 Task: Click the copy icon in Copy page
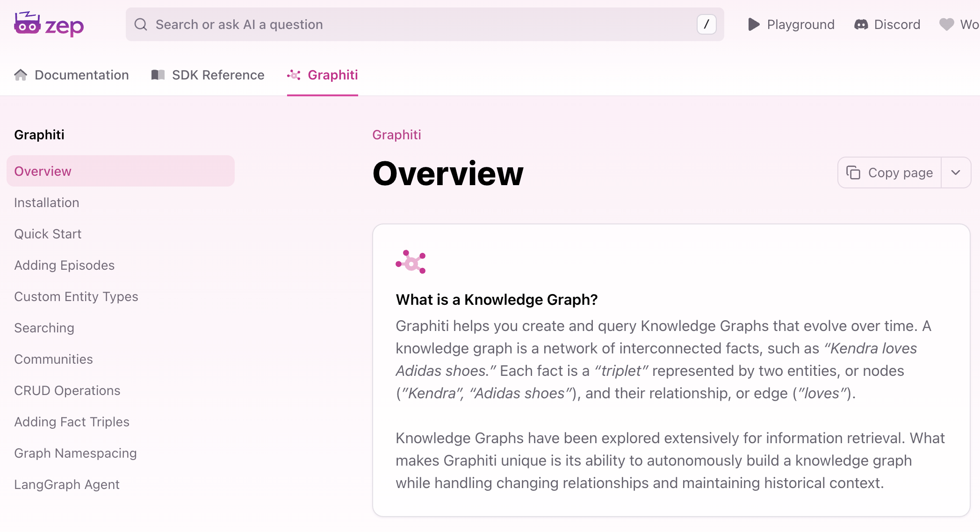coord(853,173)
